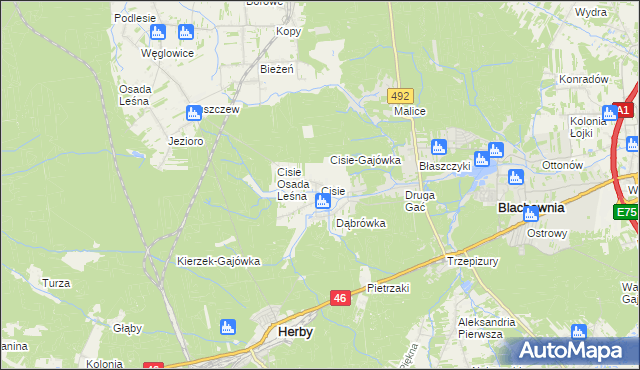640x370 pixels.
Task: Click the Podlesie label
Action: point(135,18)
